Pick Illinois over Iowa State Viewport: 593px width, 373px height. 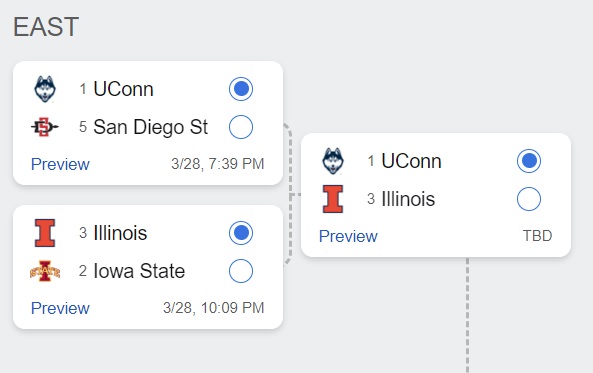[241, 233]
